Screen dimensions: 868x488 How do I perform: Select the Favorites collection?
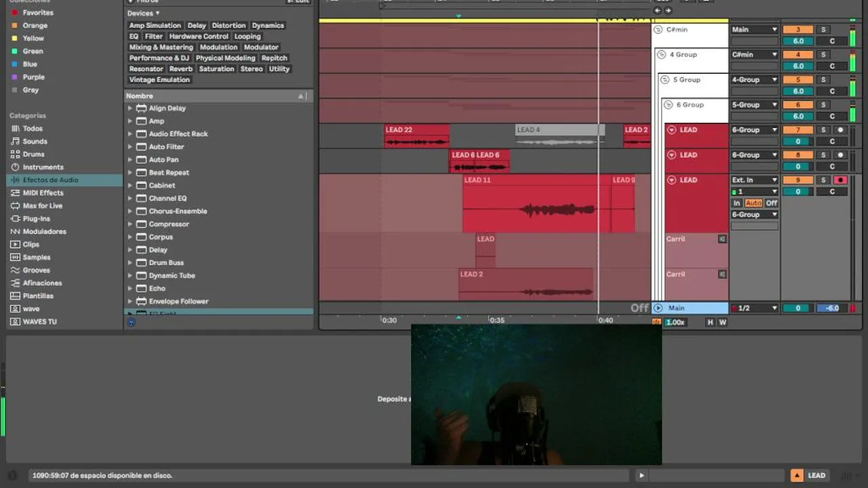tap(38, 12)
